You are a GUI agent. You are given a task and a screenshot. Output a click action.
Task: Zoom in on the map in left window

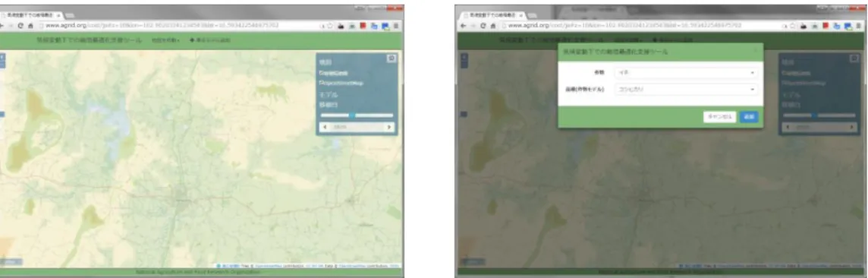(2, 56)
